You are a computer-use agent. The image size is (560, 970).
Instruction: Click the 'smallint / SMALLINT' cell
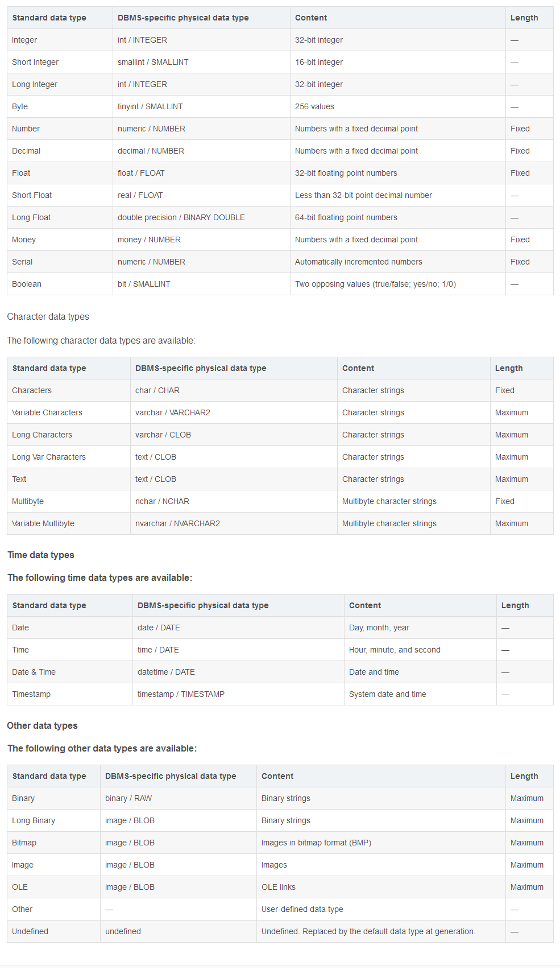(153, 62)
